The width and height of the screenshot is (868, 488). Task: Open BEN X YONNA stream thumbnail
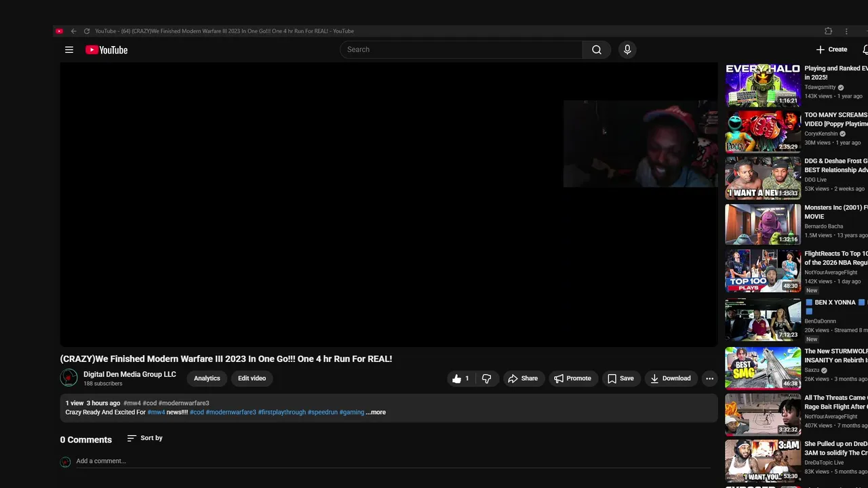click(x=763, y=319)
